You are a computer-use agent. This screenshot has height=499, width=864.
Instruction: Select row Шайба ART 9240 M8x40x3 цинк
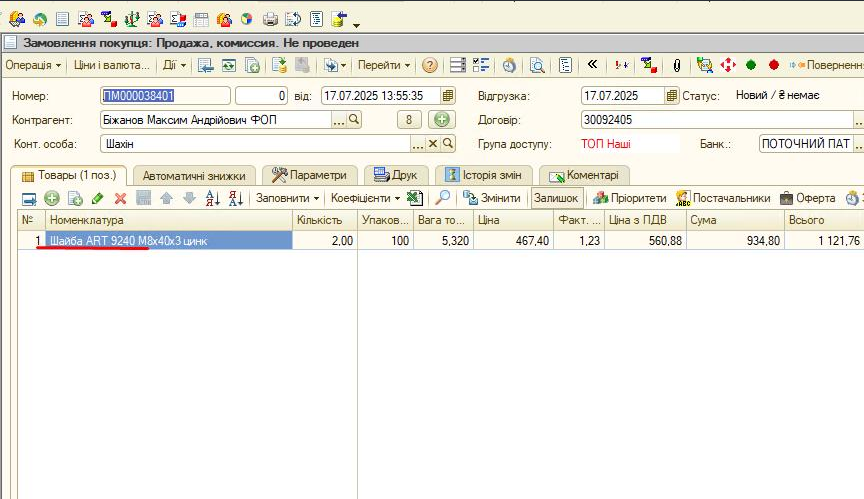169,241
